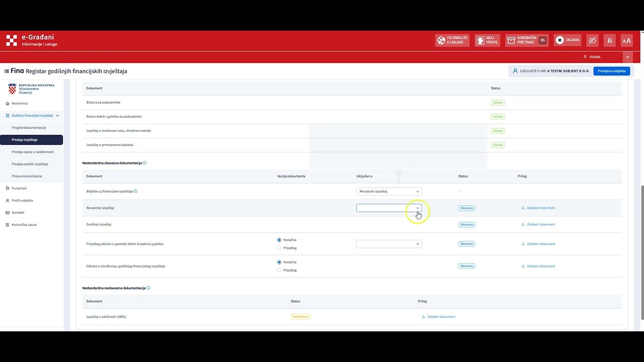Click the Profil subjekta person icon
644x362 pixels.
pyautogui.click(x=8, y=201)
